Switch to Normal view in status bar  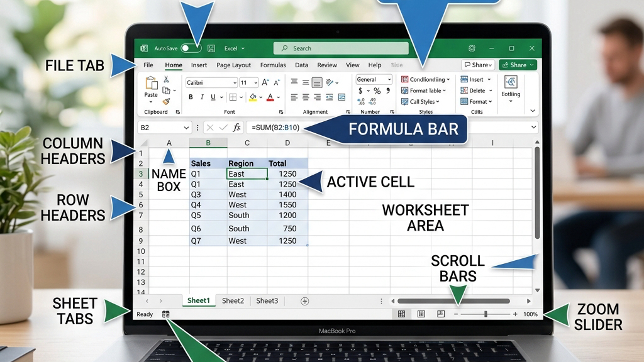(401, 314)
